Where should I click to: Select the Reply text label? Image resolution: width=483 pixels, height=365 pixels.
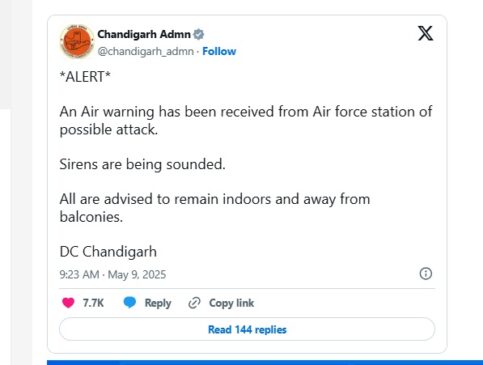158,303
